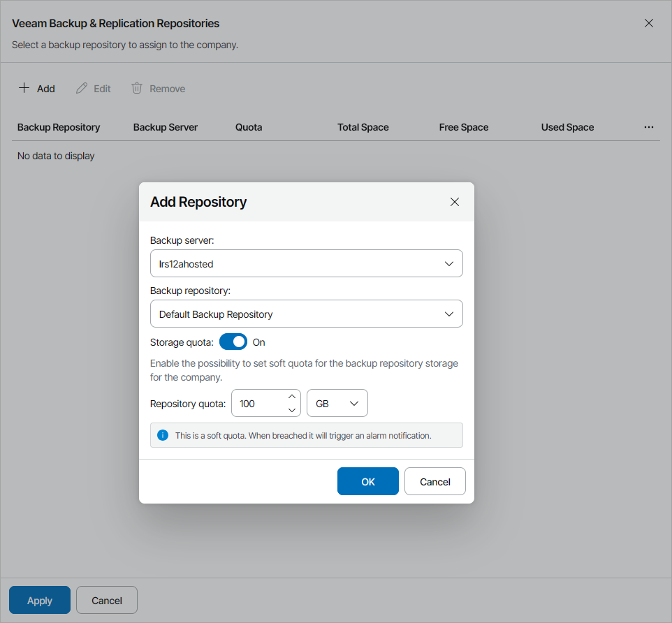This screenshot has height=623, width=672.
Task: Open the Backup repository dropdown
Action: click(x=449, y=314)
